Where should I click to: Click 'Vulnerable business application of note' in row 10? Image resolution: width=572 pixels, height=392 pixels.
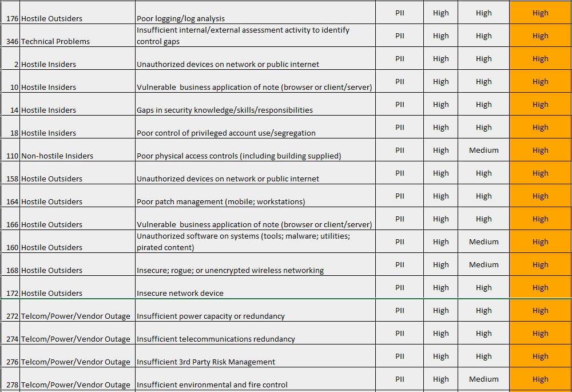(255, 81)
